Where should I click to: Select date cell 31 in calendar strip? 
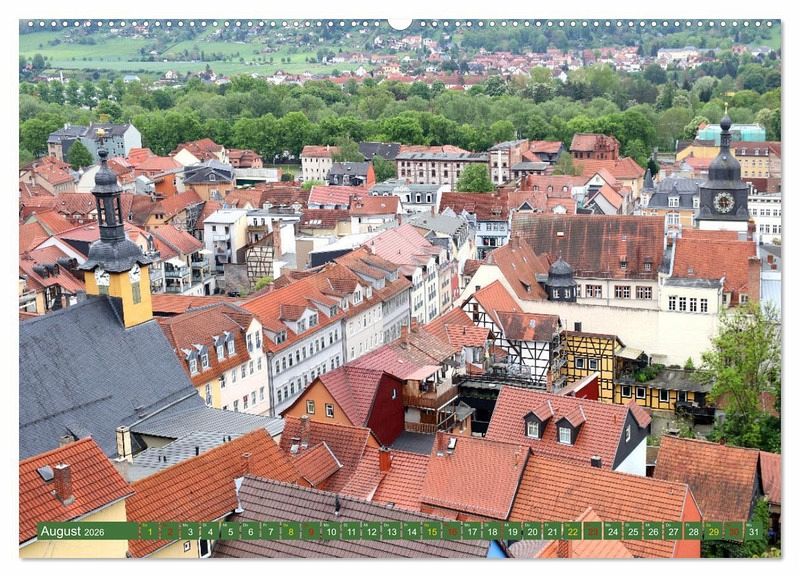point(754,531)
